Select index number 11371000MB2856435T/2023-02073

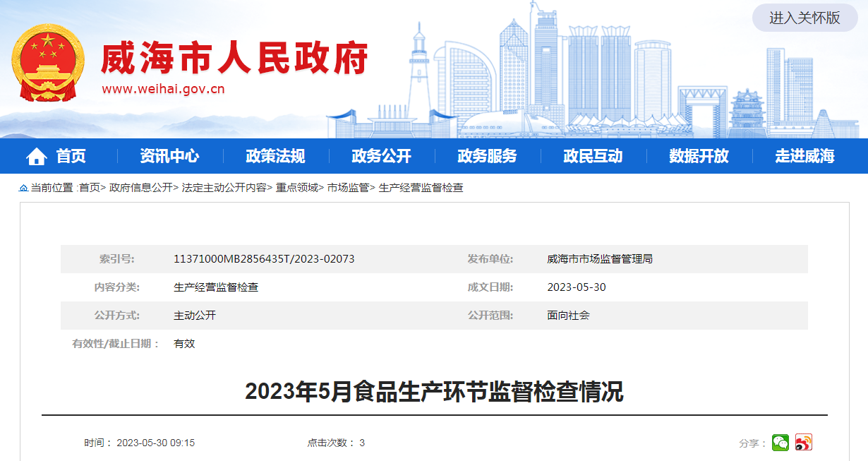tap(264, 259)
